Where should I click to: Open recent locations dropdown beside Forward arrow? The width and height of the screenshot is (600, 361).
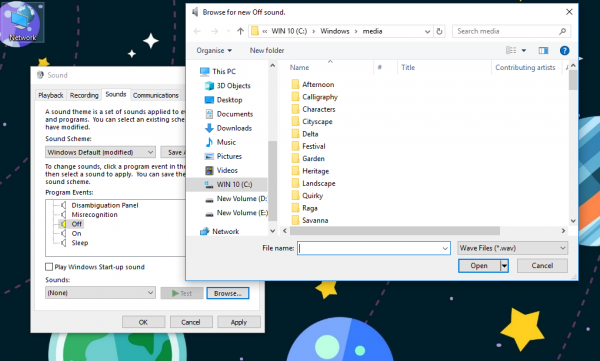pos(228,31)
